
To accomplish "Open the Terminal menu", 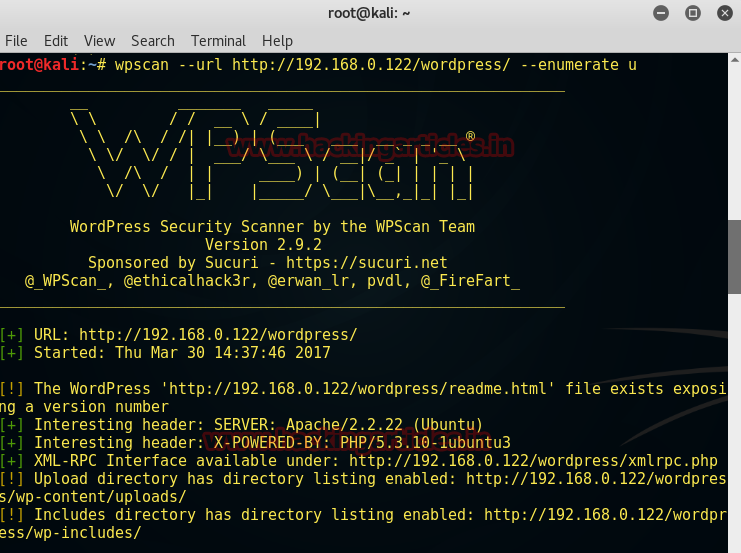I will coord(218,41).
